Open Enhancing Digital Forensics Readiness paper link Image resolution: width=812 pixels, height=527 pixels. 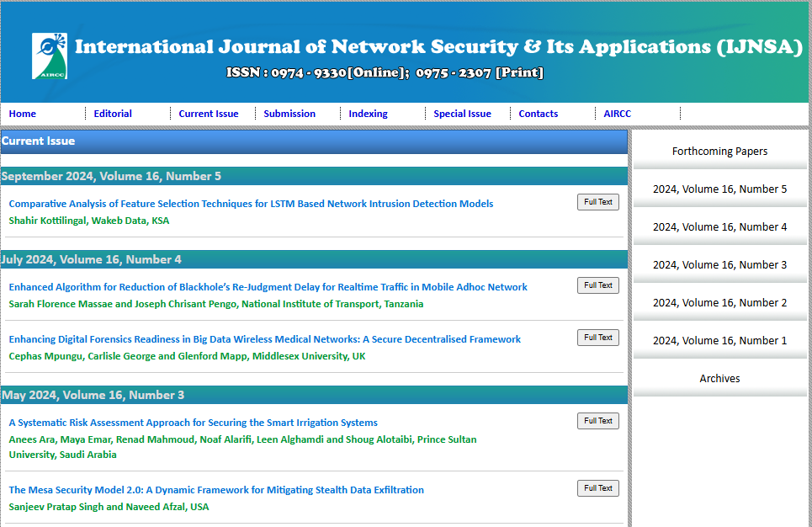(264, 339)
